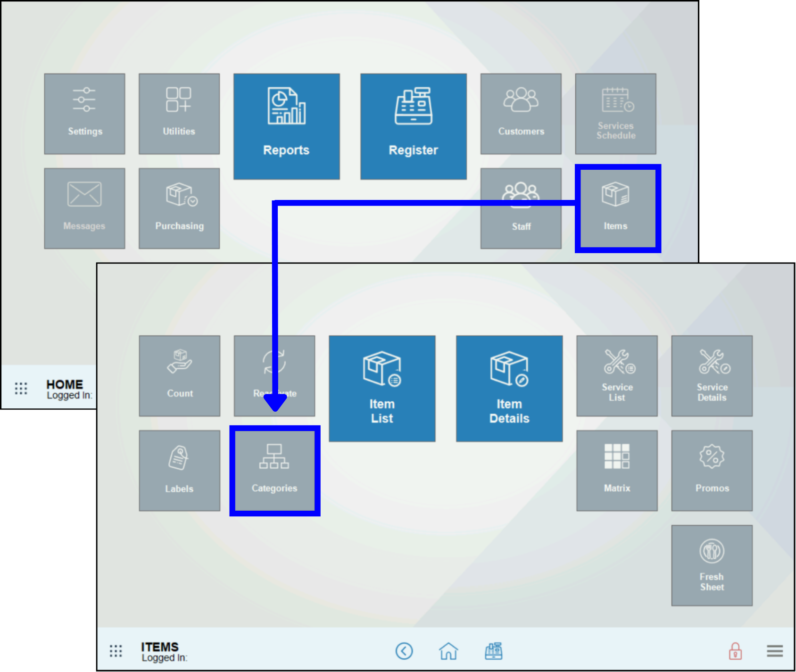Image resolution: width=796 pixels, height=672 pixels.
Task: Click the Register tile on Home
Action: pyautogui.click(x=413, y=126)
